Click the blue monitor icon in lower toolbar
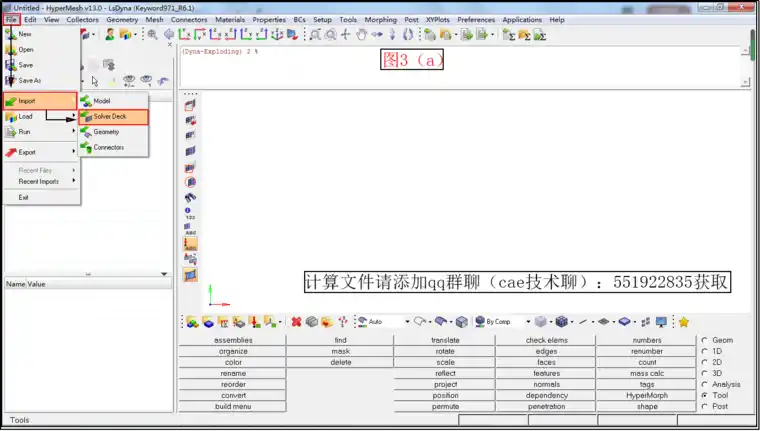 coord(661,322)
